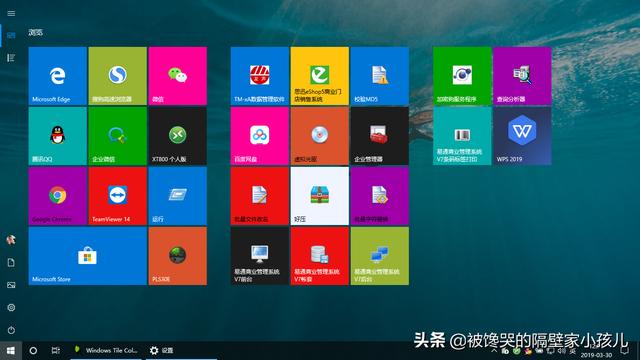Launch the Baidu Netdisk (百度网盘) tile
Screen dimensions: 640x360
(260, 136)
